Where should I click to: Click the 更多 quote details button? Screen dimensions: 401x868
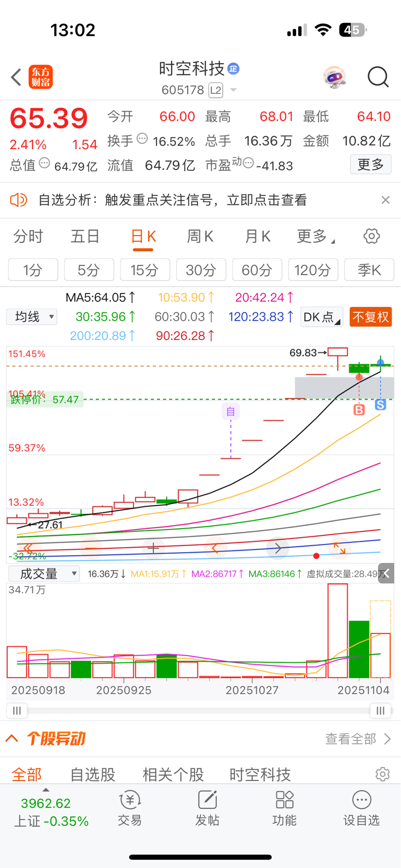point(371,165)
